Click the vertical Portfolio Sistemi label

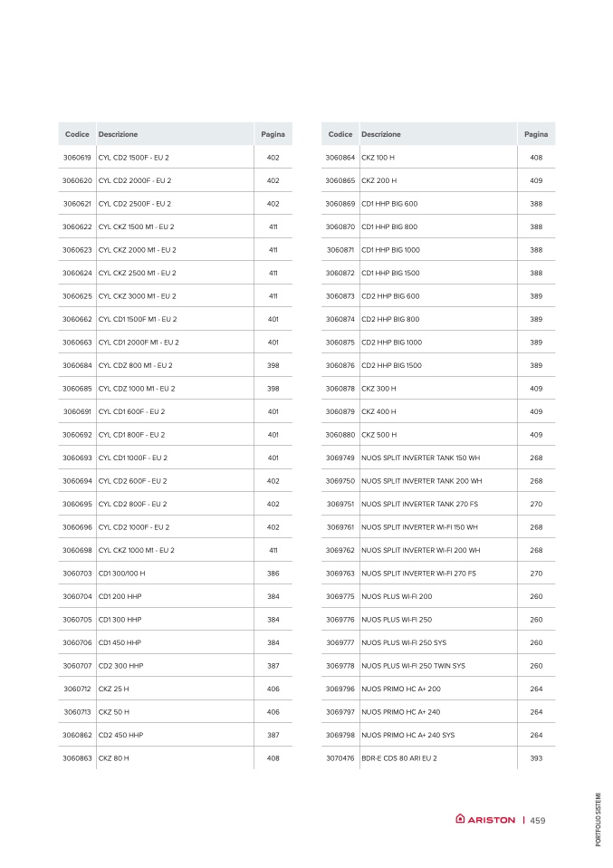tap(599, 819)
